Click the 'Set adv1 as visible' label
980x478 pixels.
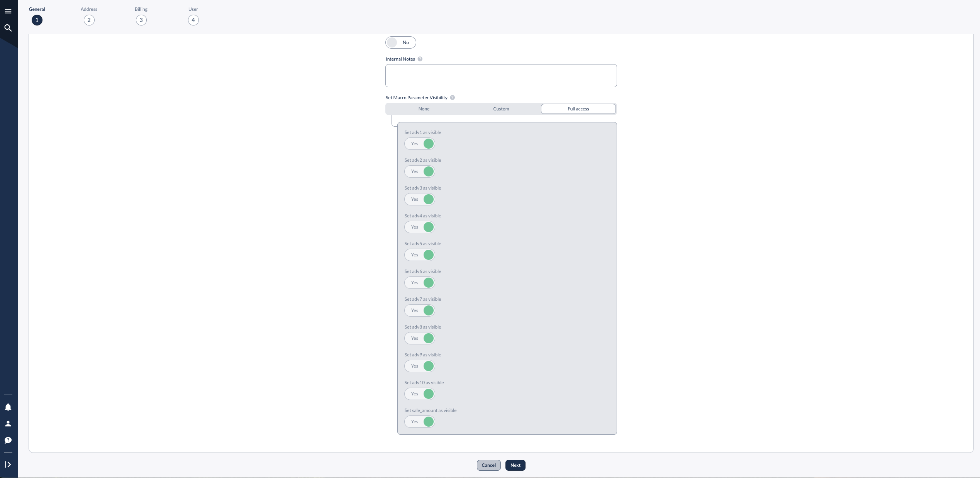[x=423, y=132]
